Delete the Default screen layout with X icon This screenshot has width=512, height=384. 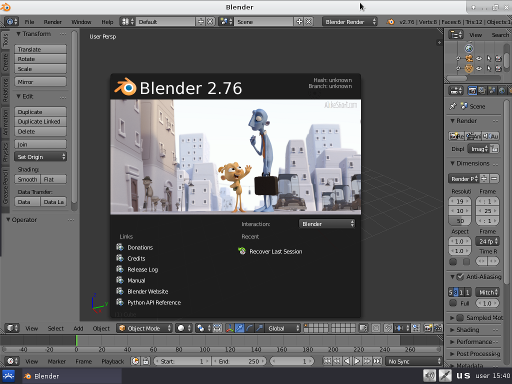[x=210, y=22]
